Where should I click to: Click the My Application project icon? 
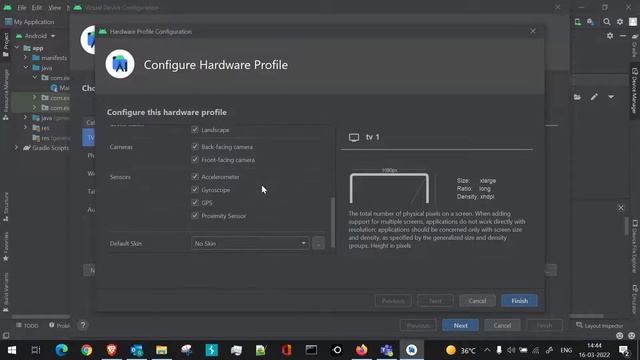pyautogui.click(x=8, y=22)
